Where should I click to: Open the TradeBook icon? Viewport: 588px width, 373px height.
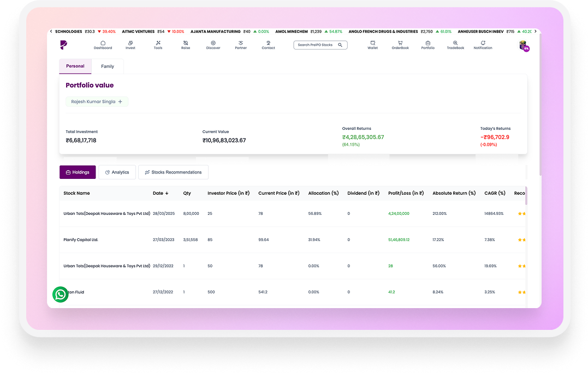[455, 43]
